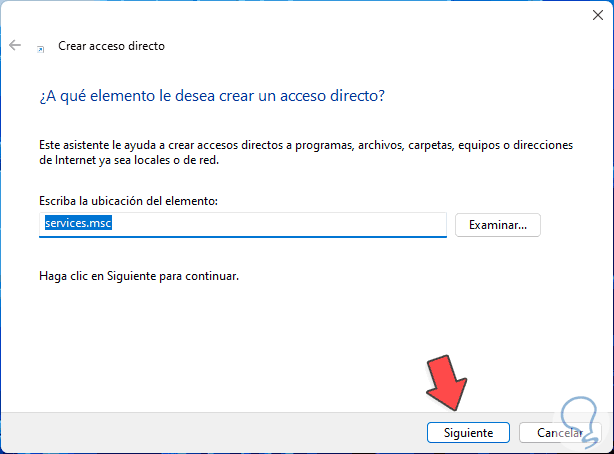This screenshot has height=454, width=614.
Task: Click the shortcut icon beside the wizard title
Action: point(40,47)
